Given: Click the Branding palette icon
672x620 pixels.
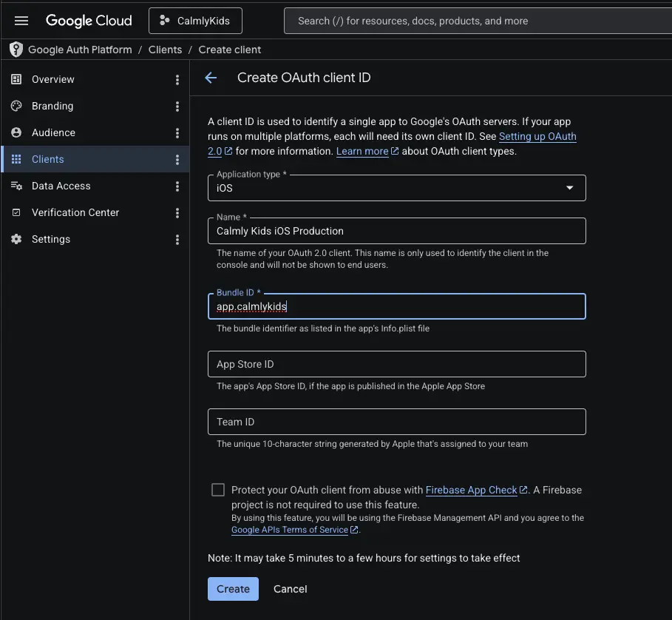Looking at the screenshot, I should click(x=16, y=106).
